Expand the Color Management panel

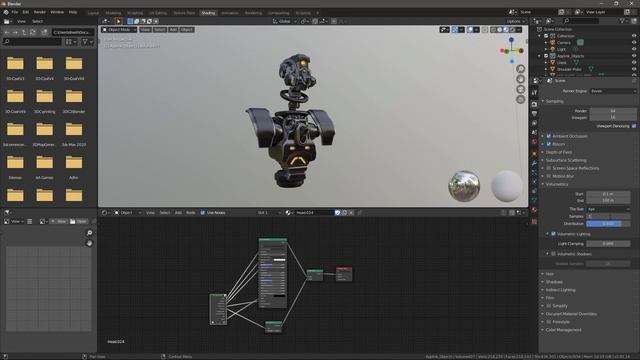click(x=563, y=330)
